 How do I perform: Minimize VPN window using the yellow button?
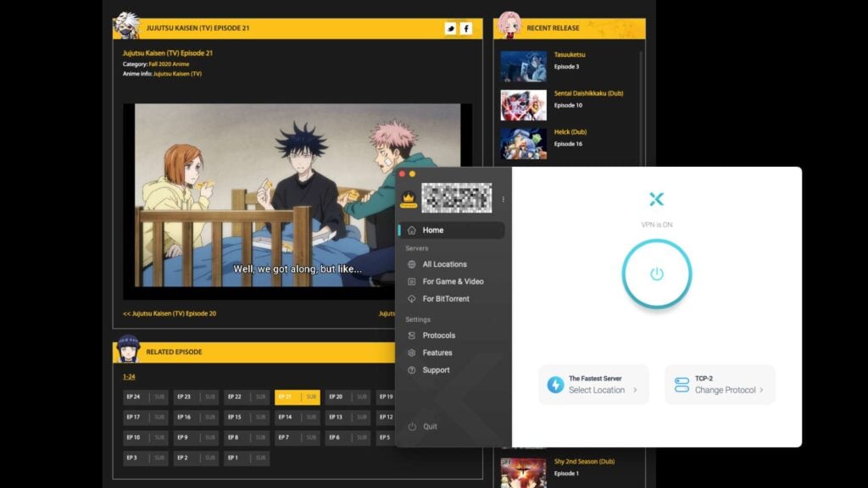click(412, 175)
